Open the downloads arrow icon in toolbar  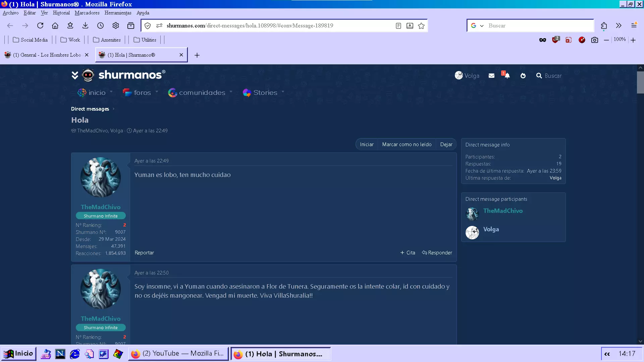point(85,25)
